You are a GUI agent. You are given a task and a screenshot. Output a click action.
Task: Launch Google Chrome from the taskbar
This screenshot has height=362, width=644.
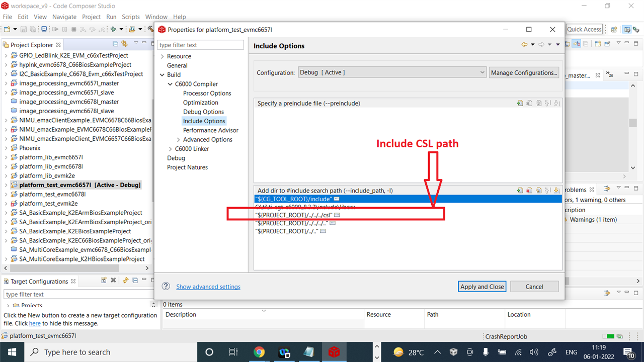(259, 352)
